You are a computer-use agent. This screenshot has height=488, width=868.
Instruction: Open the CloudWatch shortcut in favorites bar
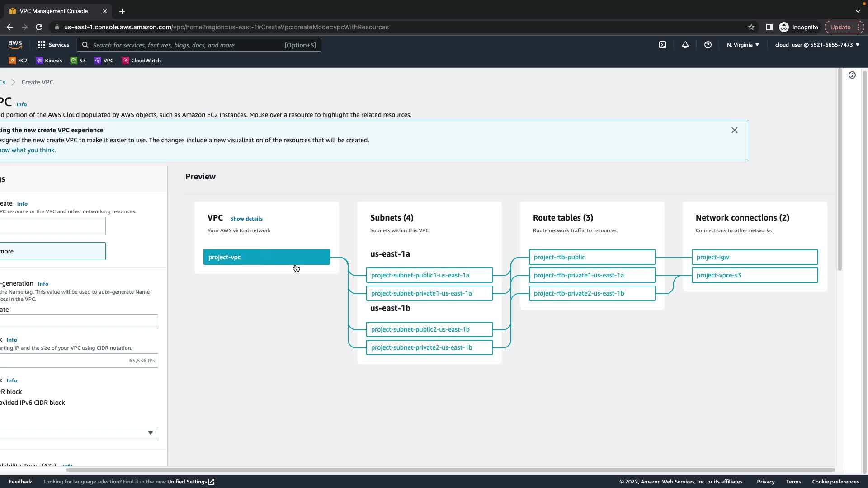point(141,61)
